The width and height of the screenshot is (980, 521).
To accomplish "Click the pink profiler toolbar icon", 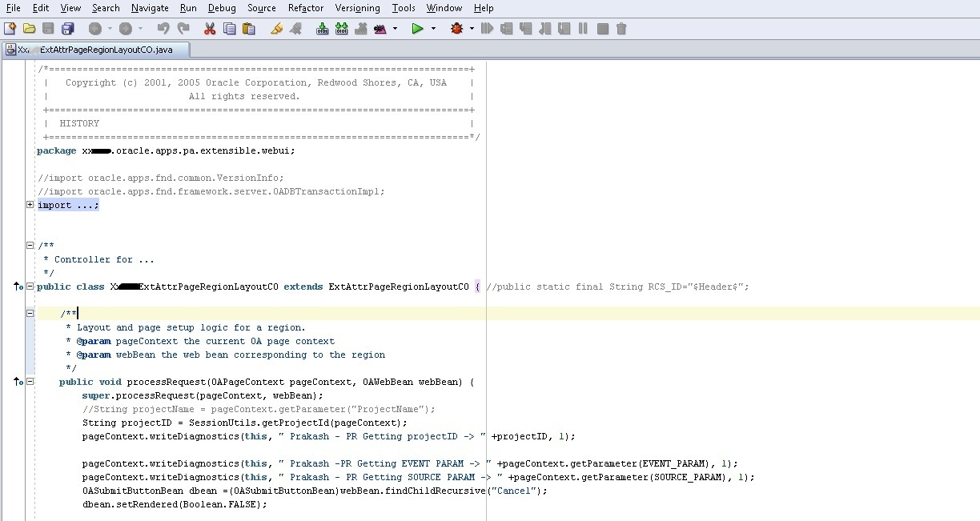I will click(x=380, y=29).
